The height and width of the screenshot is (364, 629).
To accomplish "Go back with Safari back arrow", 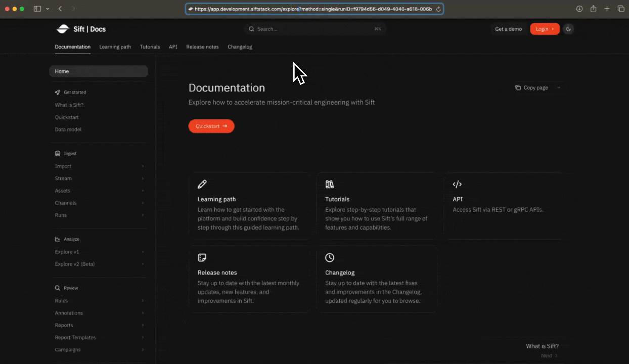I will 60,9.
